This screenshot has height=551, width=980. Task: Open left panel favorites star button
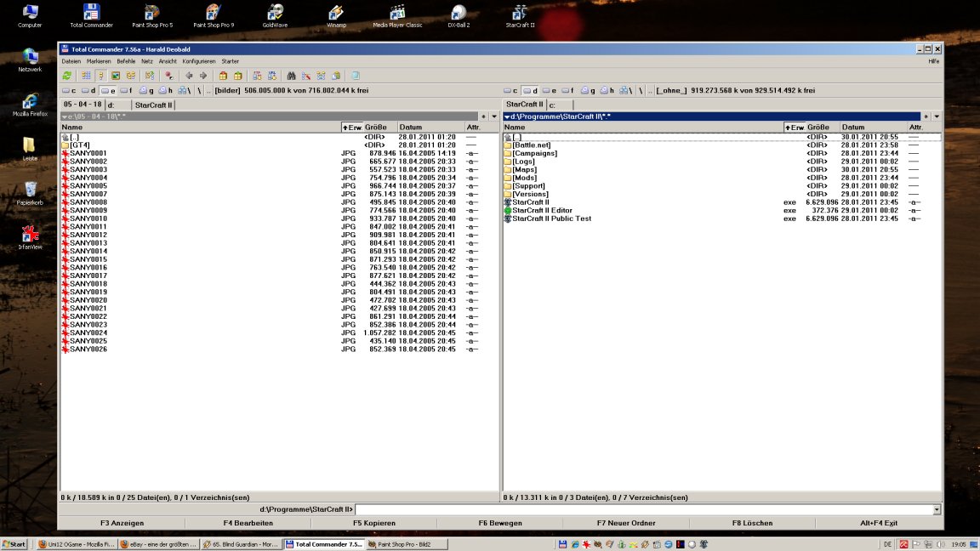483,116
